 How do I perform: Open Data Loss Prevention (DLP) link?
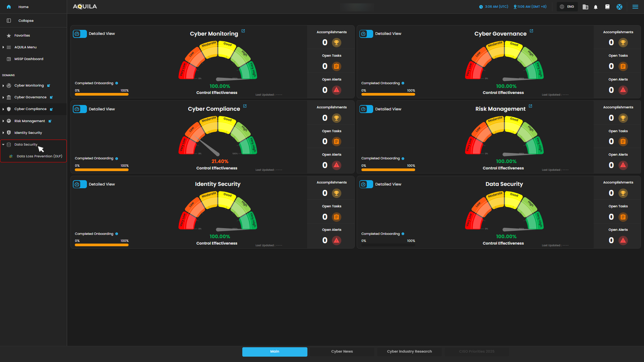(39, 156)
